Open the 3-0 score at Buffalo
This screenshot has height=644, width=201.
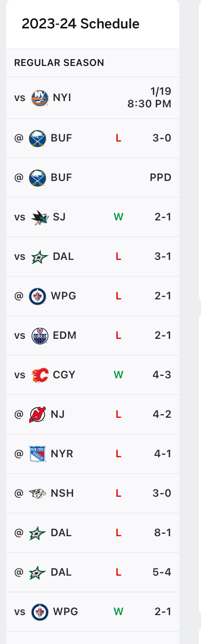(162, 138)
